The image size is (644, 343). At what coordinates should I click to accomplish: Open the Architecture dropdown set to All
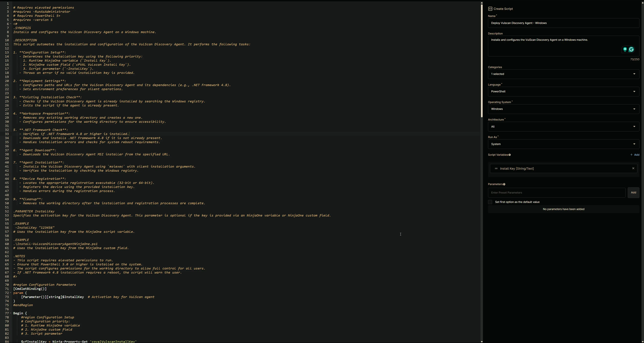tap(563, 127)
